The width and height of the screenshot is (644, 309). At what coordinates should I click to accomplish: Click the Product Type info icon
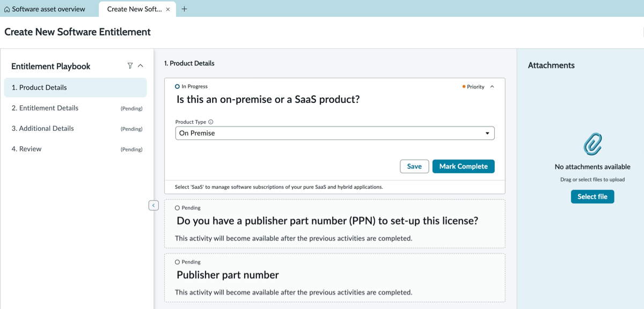click(210, 122)
